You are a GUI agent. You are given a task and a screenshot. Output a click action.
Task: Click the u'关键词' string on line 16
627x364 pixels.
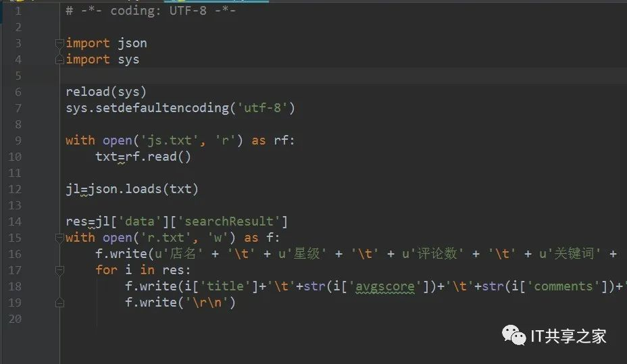[x=570, y=254]
